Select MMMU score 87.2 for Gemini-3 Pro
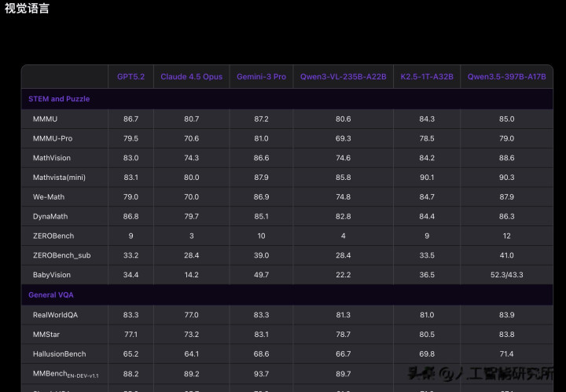This screenshot has width=566, height=392. [x=261, y=119]
